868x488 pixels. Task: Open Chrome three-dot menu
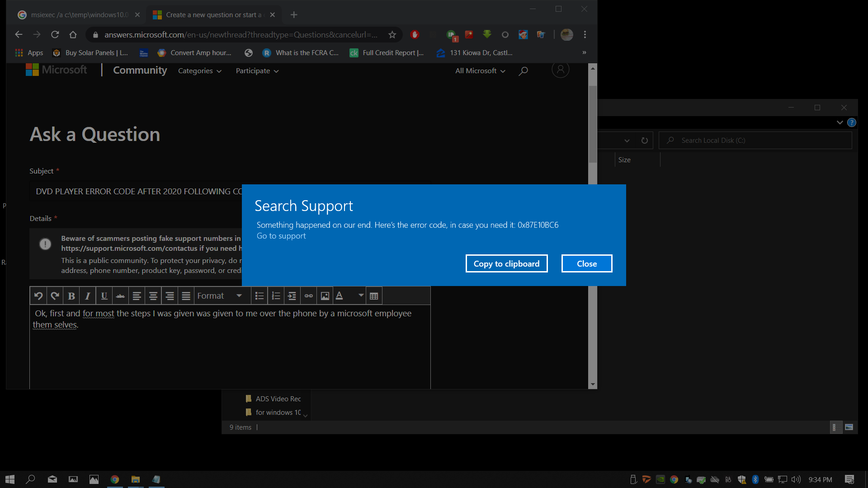585,35
